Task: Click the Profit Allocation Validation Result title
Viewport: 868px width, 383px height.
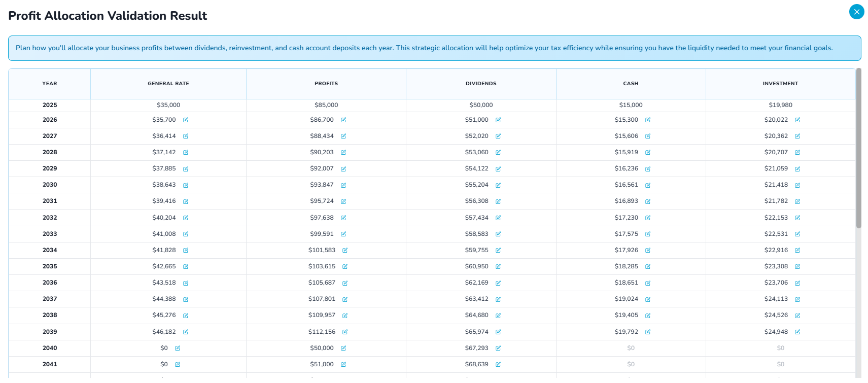Action: [x=108, y=16]
